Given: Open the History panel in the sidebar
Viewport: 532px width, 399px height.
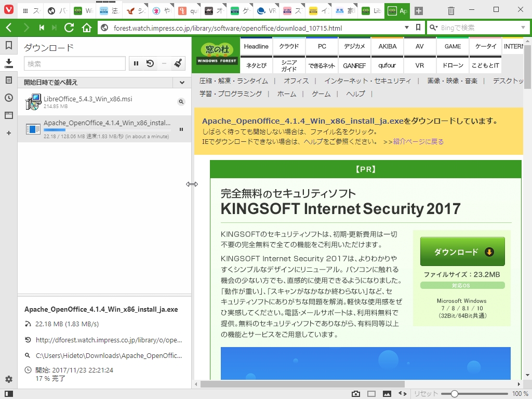Looking at the screenshot, I should (8, 98).
